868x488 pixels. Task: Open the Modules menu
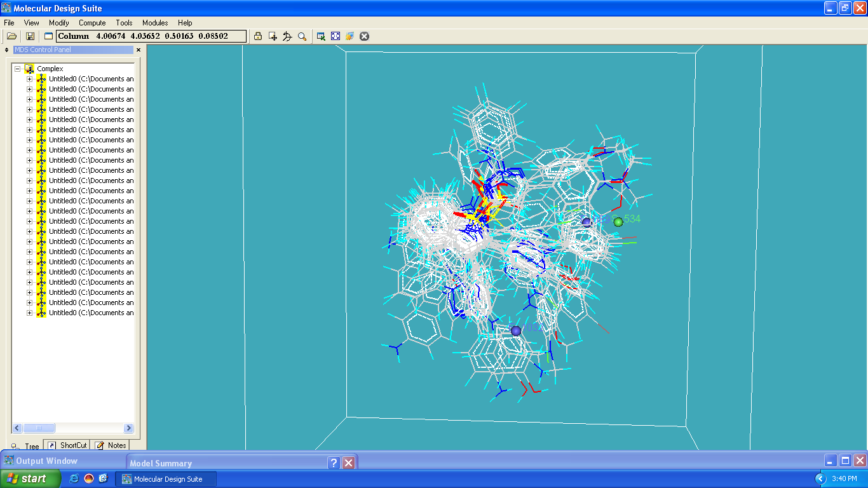click(x=155, y=23)
